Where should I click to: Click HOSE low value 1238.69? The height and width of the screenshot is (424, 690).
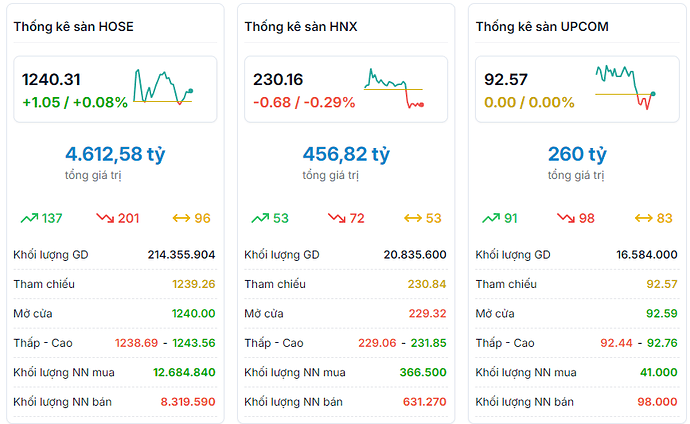click(x=136, y=343)
